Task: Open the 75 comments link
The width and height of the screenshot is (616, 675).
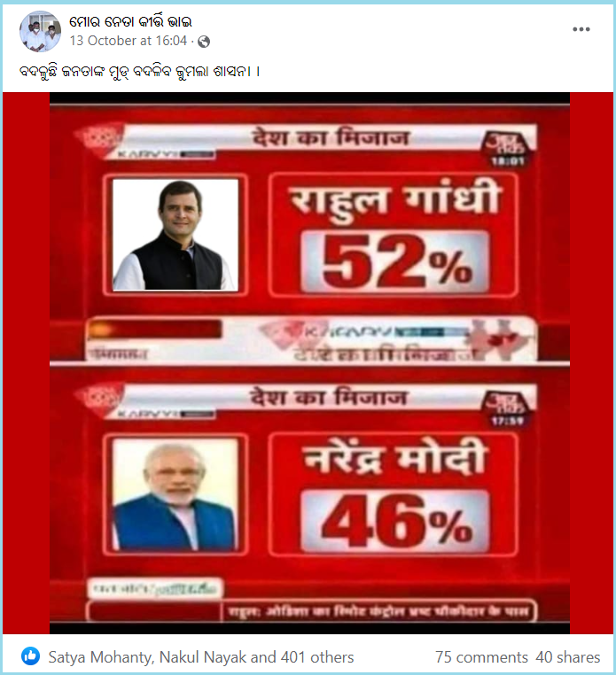Action: (x=481, y=657)
